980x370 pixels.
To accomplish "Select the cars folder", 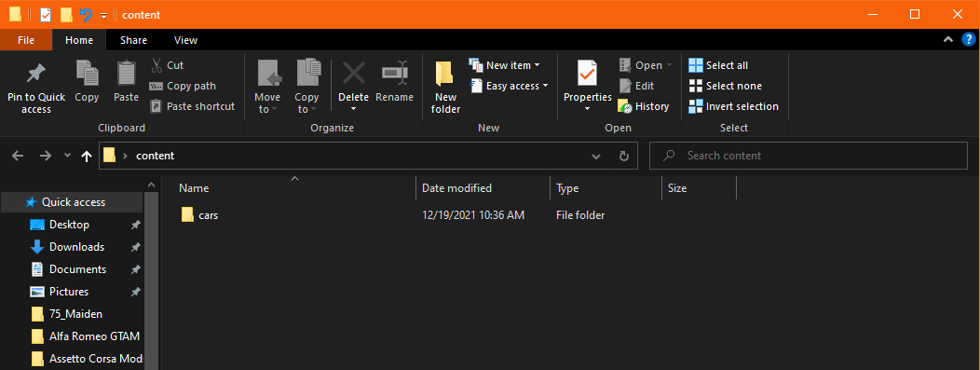I will click(199, 215).
